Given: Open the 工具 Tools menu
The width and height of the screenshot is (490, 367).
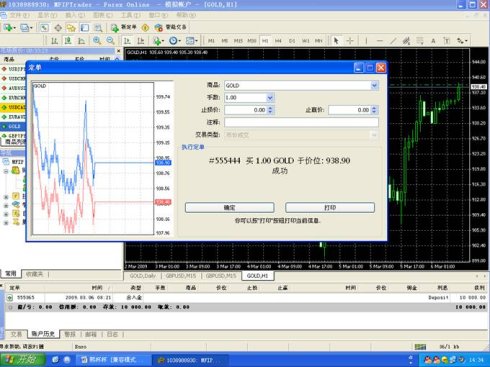Looking at the screenshot, I should coord(130,15).
